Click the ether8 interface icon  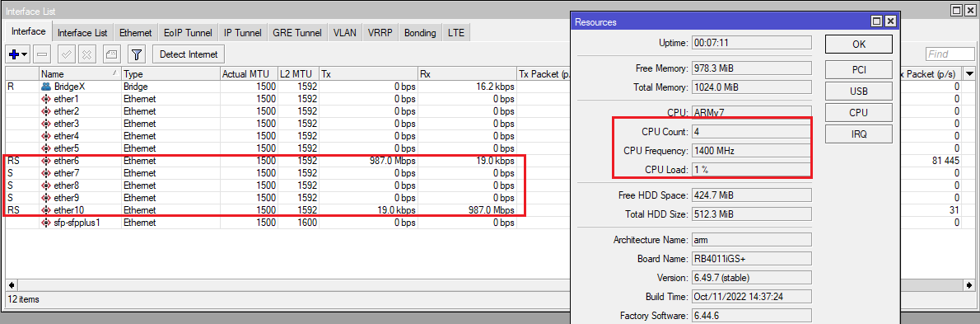[46, 185]
